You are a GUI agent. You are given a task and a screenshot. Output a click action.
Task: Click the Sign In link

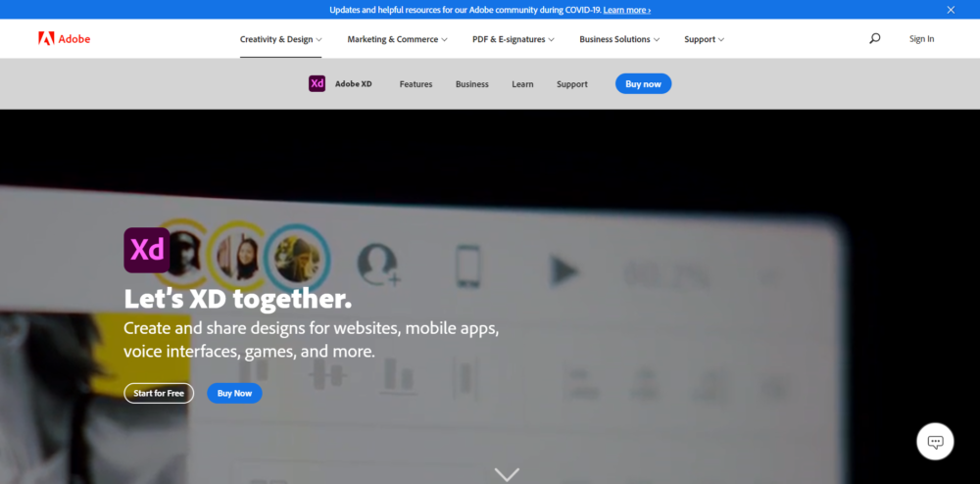921,39
